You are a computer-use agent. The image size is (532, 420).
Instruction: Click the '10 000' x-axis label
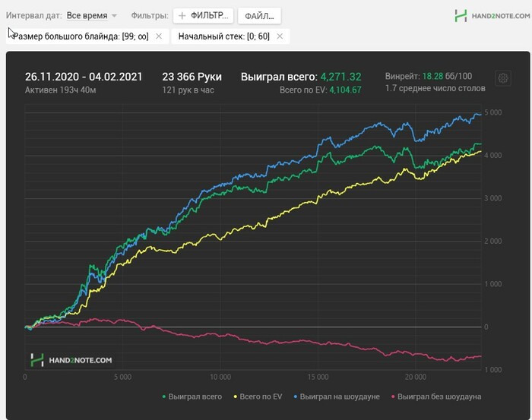(220, 377)
